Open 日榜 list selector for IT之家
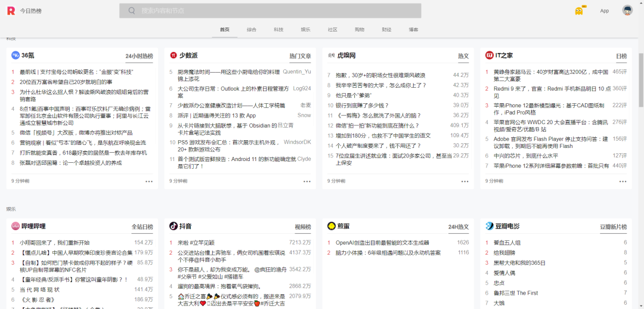 pyautogui.click(x=621, y=56)
